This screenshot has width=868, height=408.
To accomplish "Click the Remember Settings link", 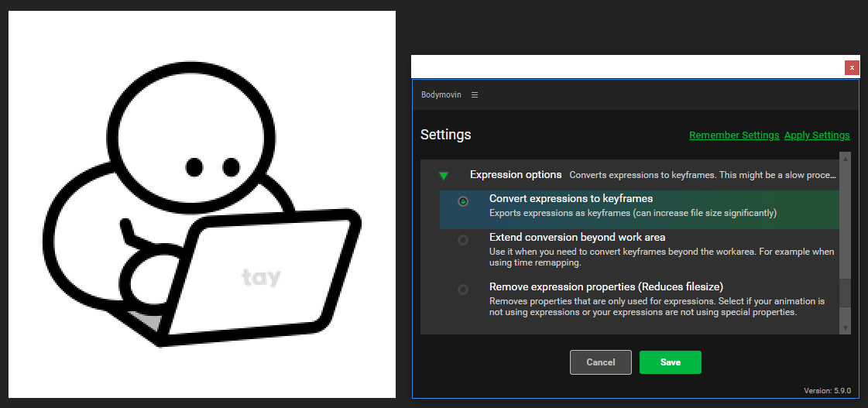I will 734,135.
